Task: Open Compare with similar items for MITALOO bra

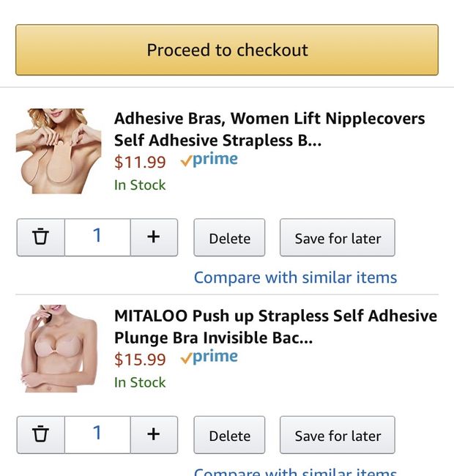Action: pos(295,471)
